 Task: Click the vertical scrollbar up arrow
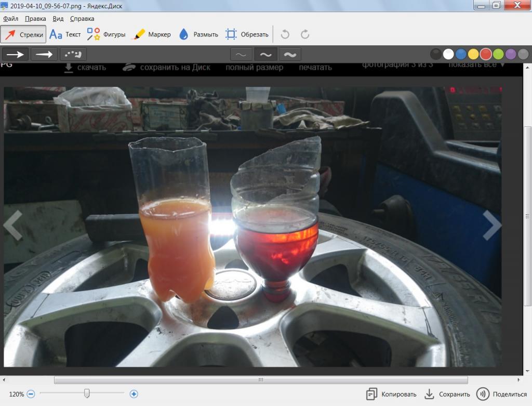tap(527, 68)
